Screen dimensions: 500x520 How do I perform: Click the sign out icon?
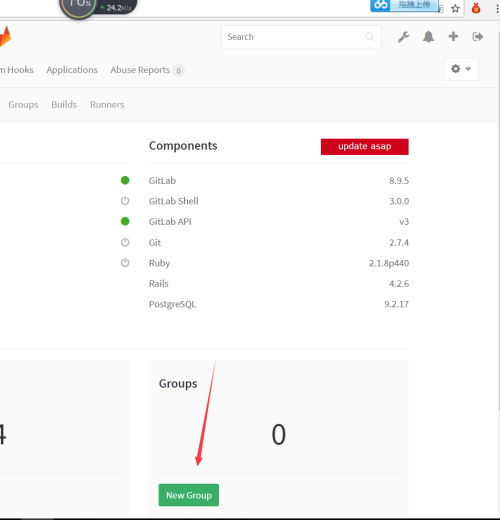pyautogui.click(x=478, y=37)
